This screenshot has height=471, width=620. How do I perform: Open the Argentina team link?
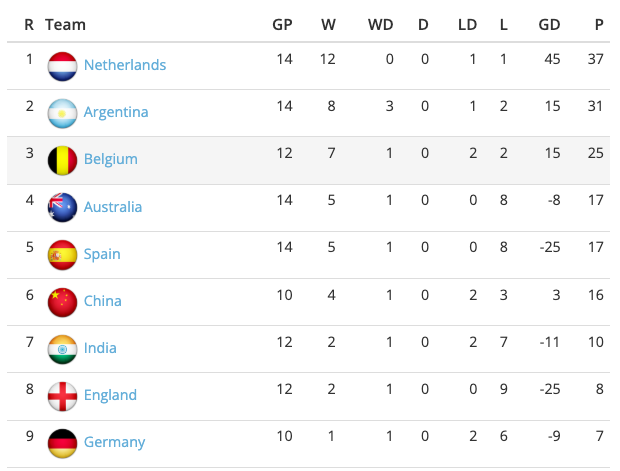coord(116,112)
